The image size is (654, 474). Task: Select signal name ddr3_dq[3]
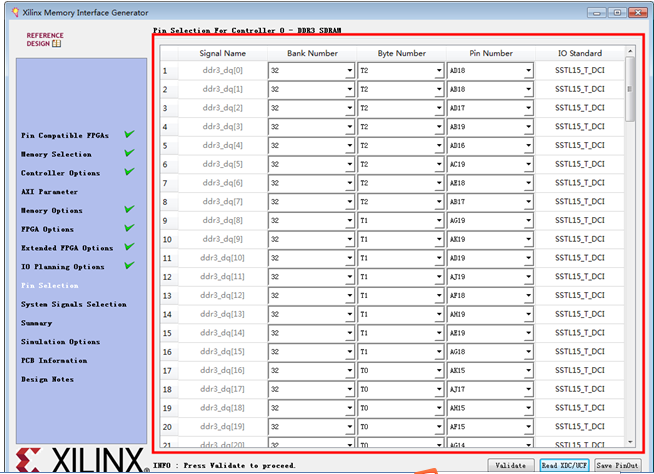223,127
